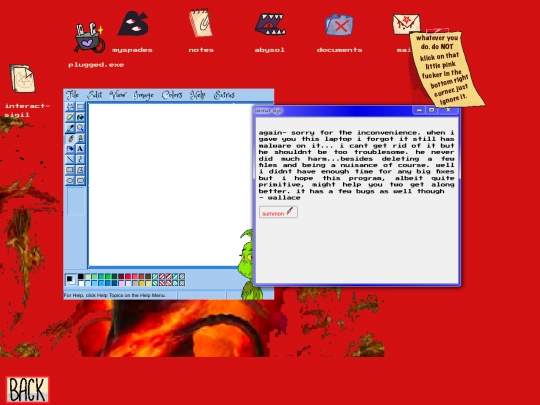Open the File menu in paint
The width and height of the screenshot is (540, 405).
72,95
